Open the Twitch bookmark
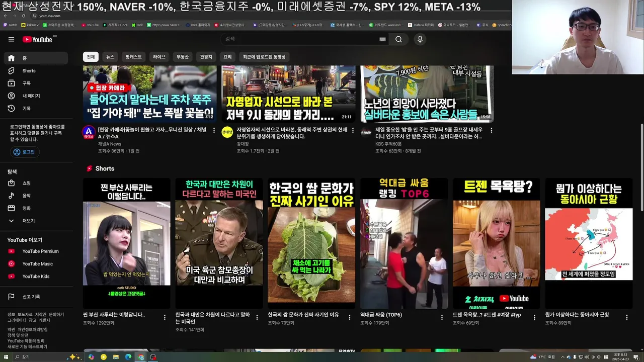Viewport: 644px width, 362px height. point(10,25)
